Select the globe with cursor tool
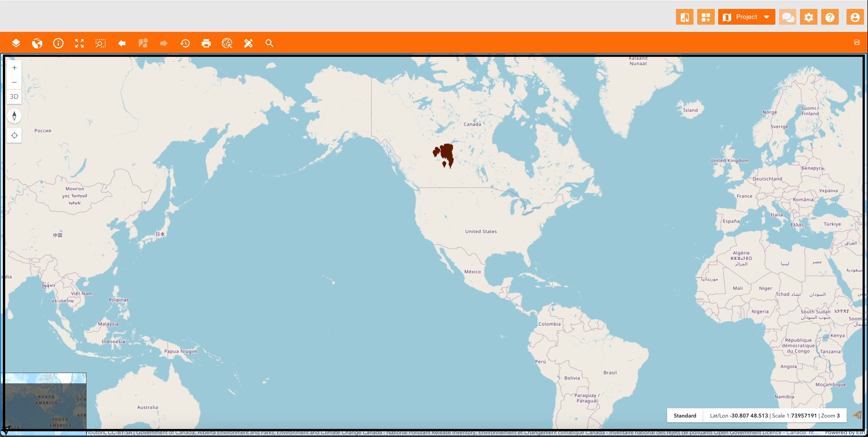 pos(227,43)
